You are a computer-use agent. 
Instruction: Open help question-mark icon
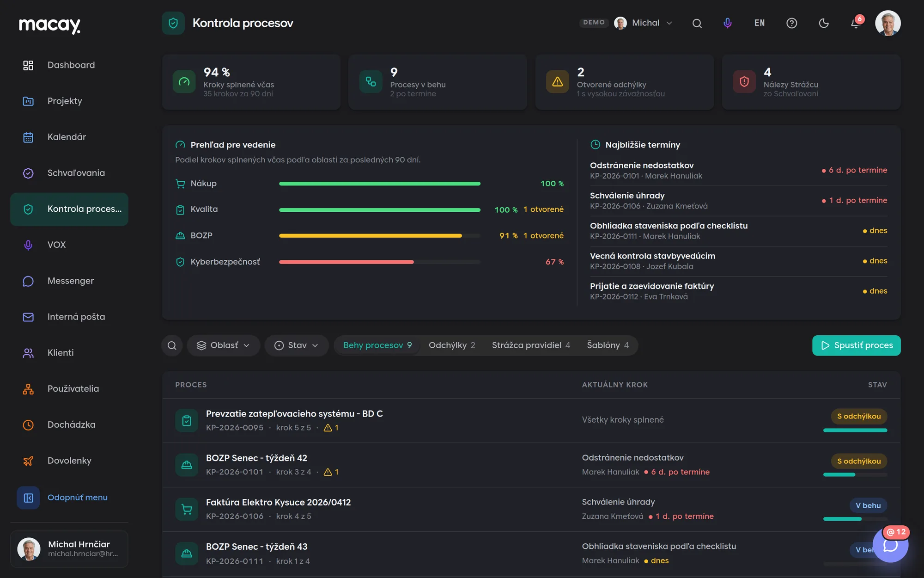pyautogui.click(x=792, y=23)
